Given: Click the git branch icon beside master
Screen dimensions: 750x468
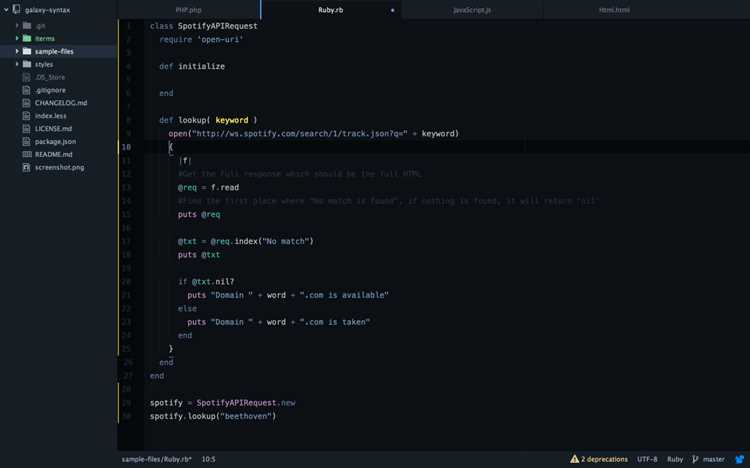Looking at the screenshot, I should (x=695, y=459).
